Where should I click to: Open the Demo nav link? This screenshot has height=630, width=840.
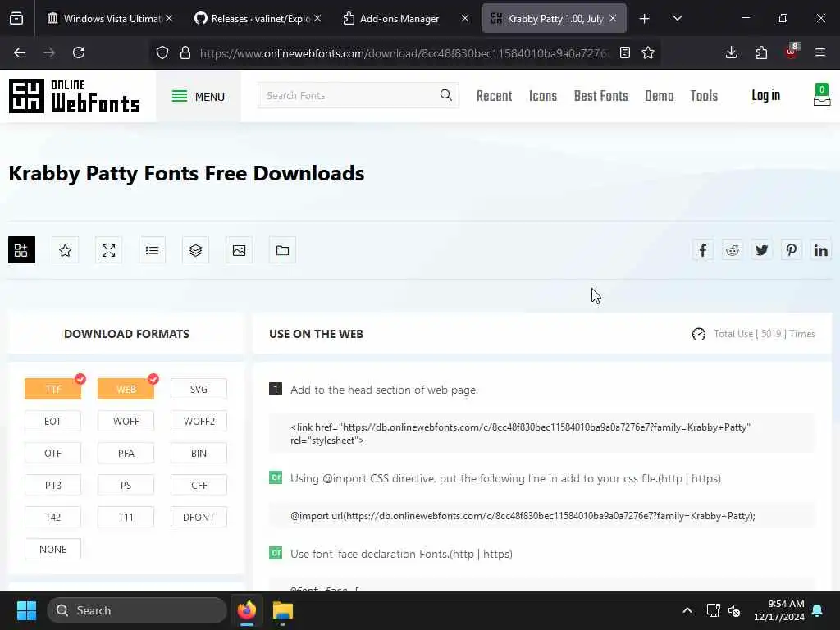click(x=659, y=96)
